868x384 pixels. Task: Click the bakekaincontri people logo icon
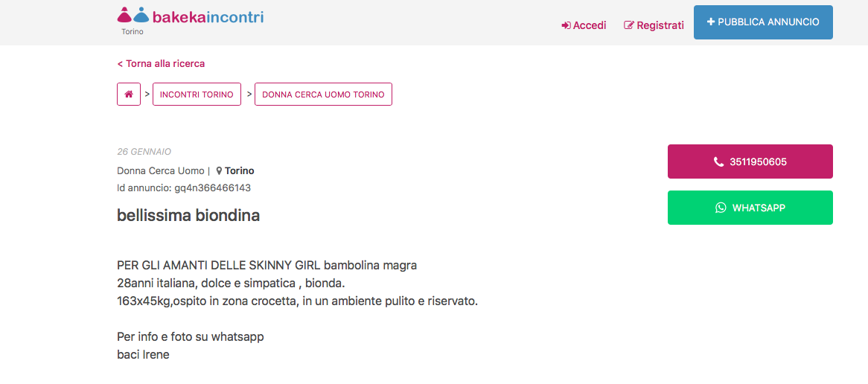click(x=133, y=16)
